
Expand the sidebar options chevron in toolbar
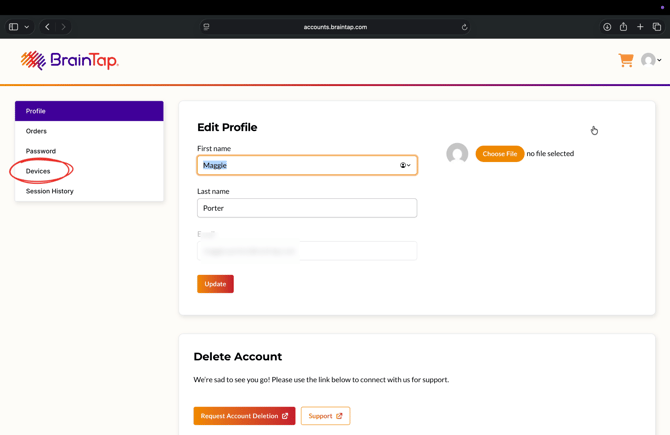26,27
